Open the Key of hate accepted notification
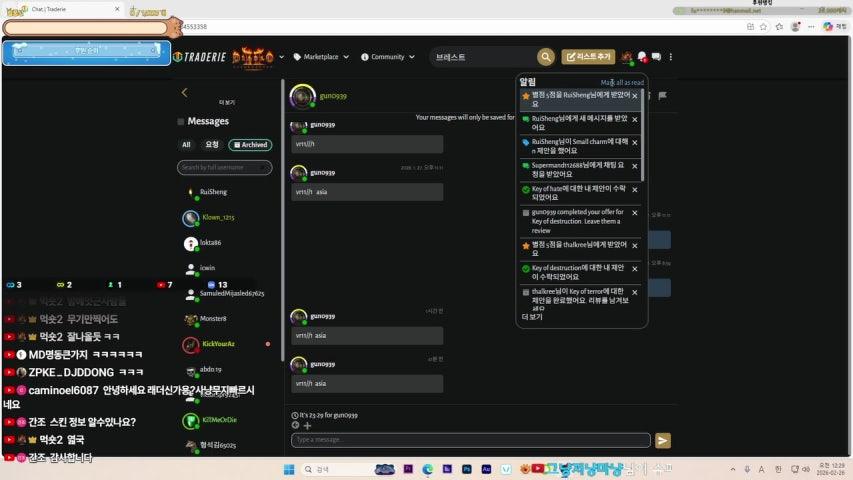This screenshot has width=853, height=480. (x=578, y=193)
